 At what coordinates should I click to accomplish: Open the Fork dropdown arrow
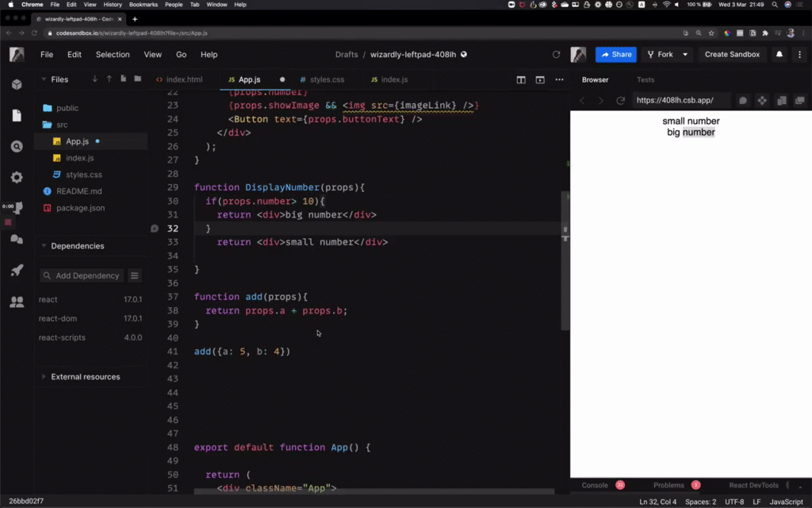click(685, 54)
